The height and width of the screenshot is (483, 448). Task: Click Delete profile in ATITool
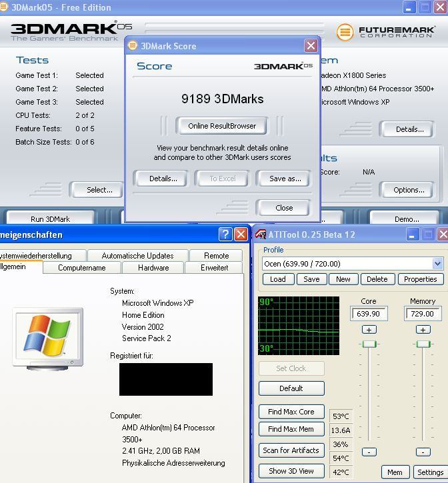click(x=377, y=279)
